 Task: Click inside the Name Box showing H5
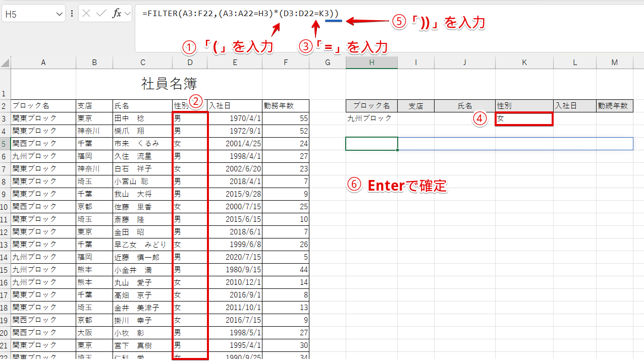click(28, 14)
